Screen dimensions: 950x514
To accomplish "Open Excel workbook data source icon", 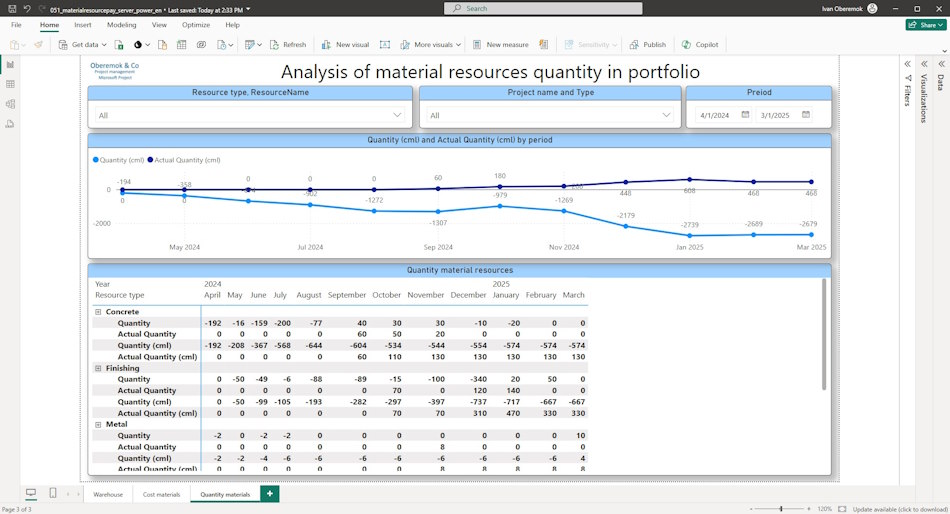I will point(119,45).
